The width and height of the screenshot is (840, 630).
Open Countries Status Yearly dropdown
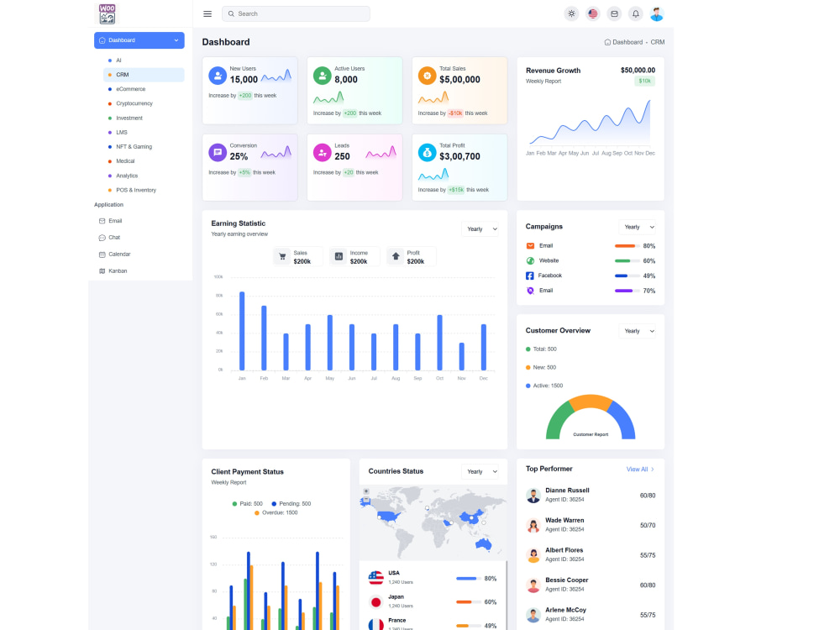pos(480,472)
